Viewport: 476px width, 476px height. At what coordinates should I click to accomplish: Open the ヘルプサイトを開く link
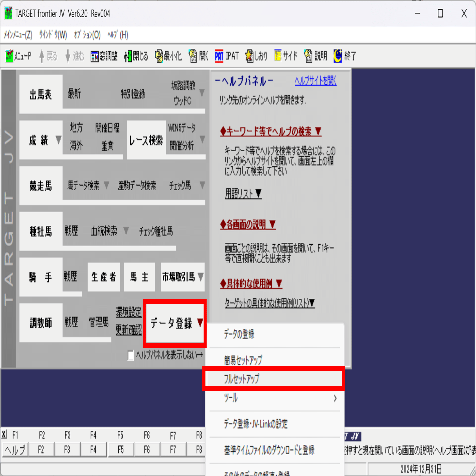316,80
